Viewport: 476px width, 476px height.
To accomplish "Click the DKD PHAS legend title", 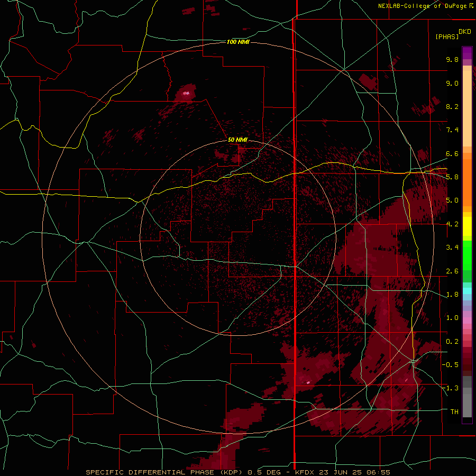I will pos(453,34).
